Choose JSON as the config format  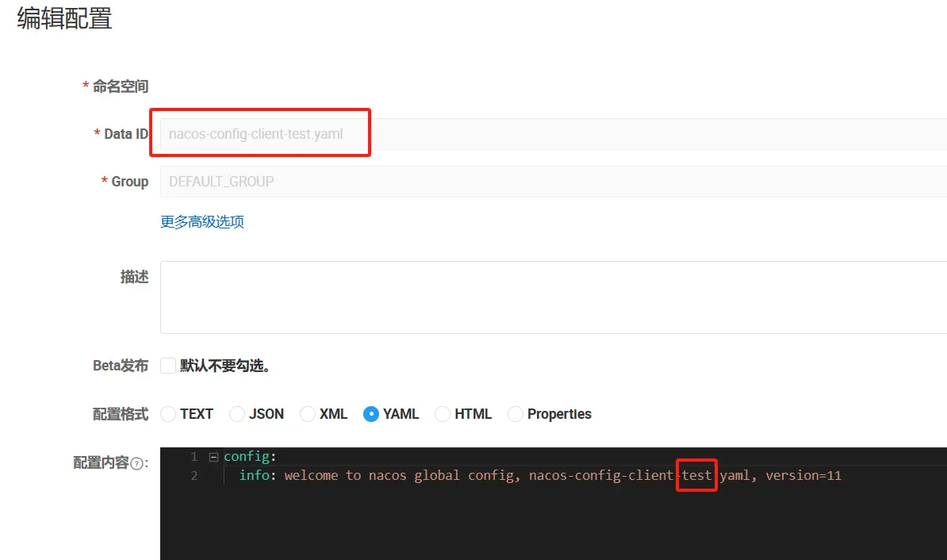tap(237, 414)
